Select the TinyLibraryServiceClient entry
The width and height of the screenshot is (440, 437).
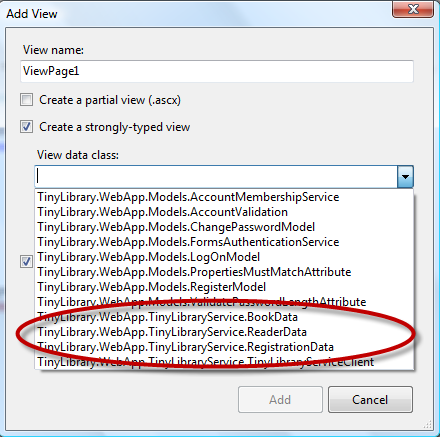[x=224, y=362]
